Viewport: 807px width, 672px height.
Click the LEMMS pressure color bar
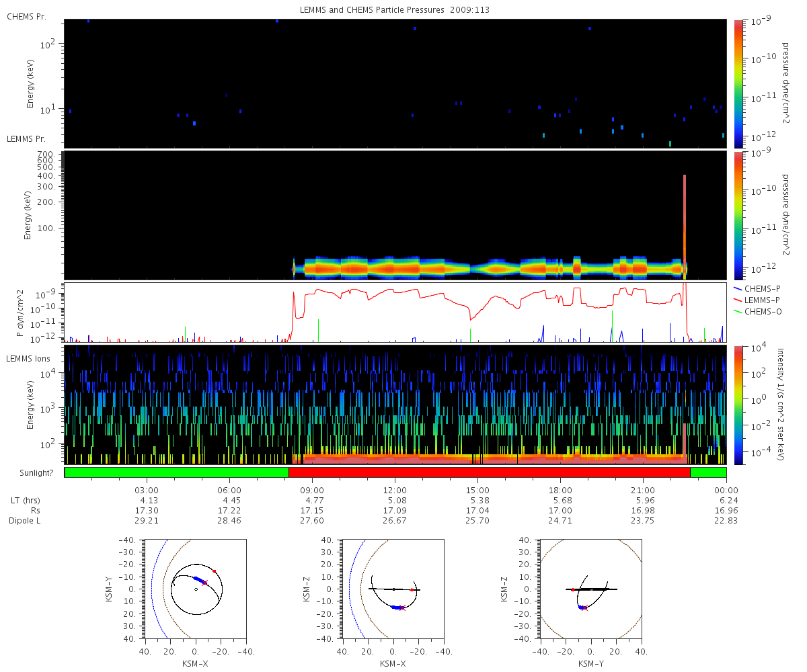pyautogui.click(x=738, y=215)
